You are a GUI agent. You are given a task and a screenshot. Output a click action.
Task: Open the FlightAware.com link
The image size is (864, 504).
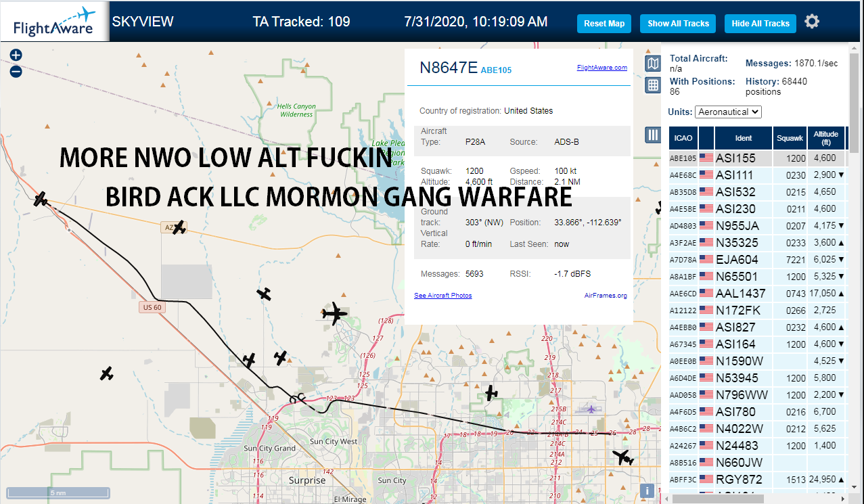[601, 68]
